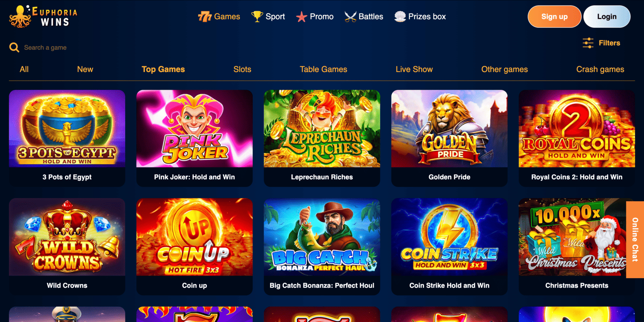Open the Online Chat side panel
Viewport: 644px width, 322px height.
click(635, 240)
